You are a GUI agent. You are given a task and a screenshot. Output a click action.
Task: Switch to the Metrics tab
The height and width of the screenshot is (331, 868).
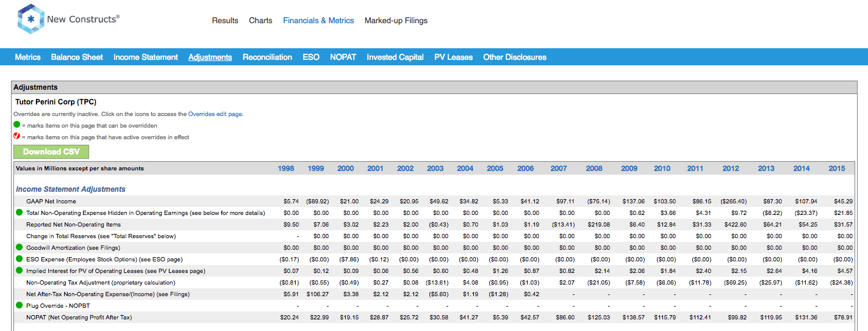[28, 57]
